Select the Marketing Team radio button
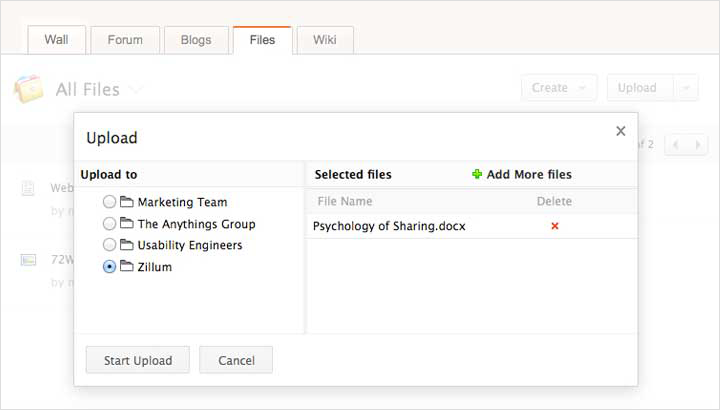 [109, 202]
